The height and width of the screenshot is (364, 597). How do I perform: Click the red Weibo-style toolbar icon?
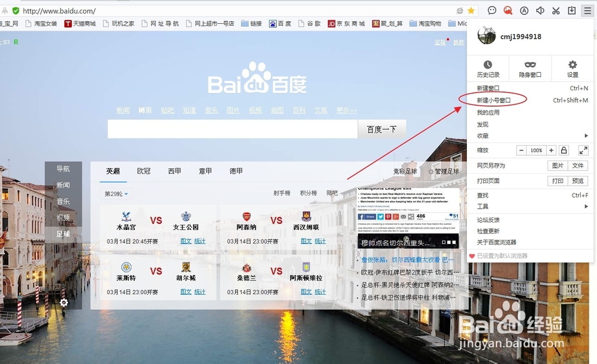point(508,11)
